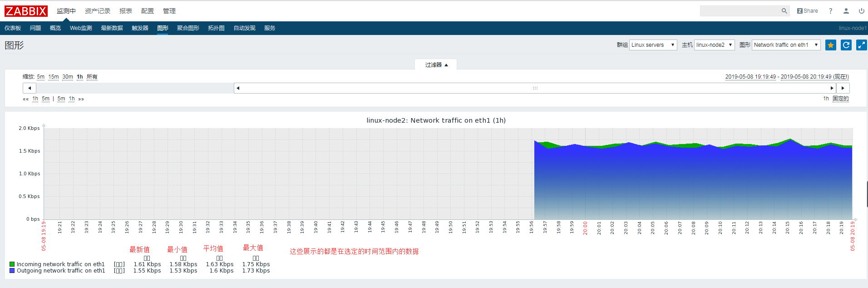The width and height of the screenshot is (868, 288).
Task: Go to the 触发器 submenu
Action: pyautogui.click(x=140, y=28)
